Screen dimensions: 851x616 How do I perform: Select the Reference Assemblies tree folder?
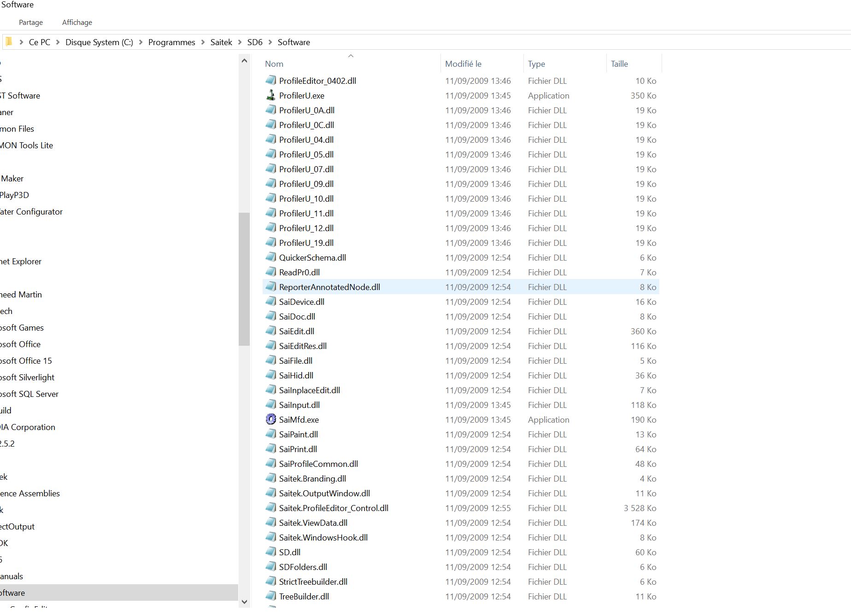pos(30,493)
